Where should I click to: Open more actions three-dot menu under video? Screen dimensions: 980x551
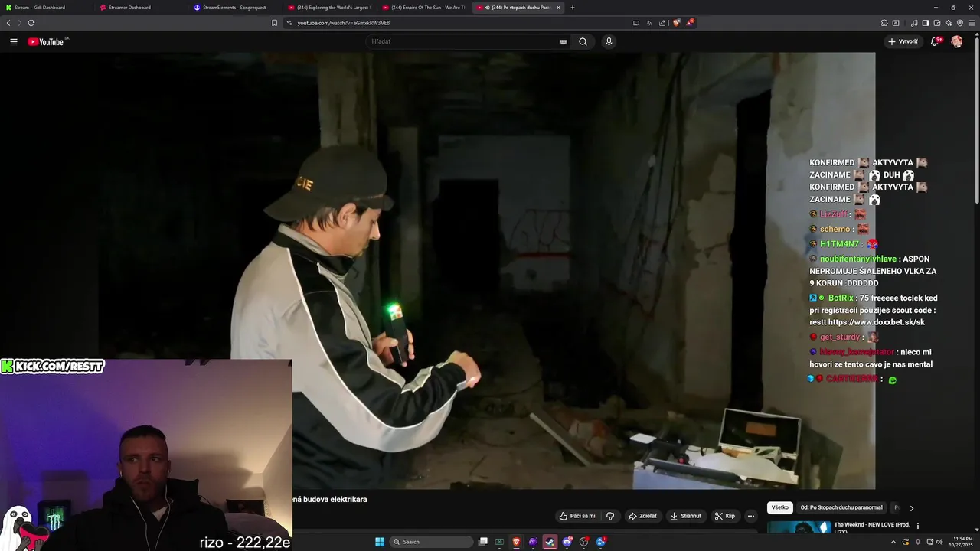click(751, 516)
